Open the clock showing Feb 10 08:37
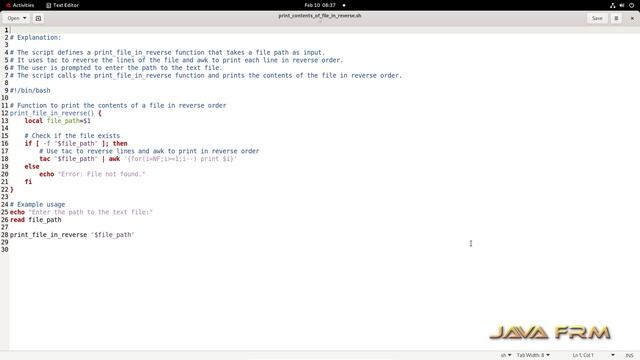Viewport: 640px width, 360px height. pos(320,5)
